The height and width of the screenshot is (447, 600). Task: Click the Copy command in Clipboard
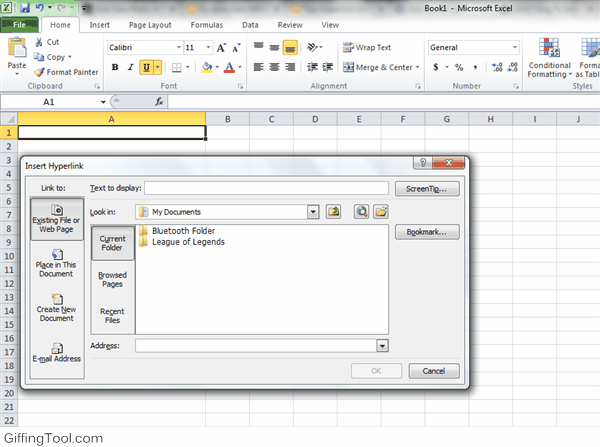point(52,57)
